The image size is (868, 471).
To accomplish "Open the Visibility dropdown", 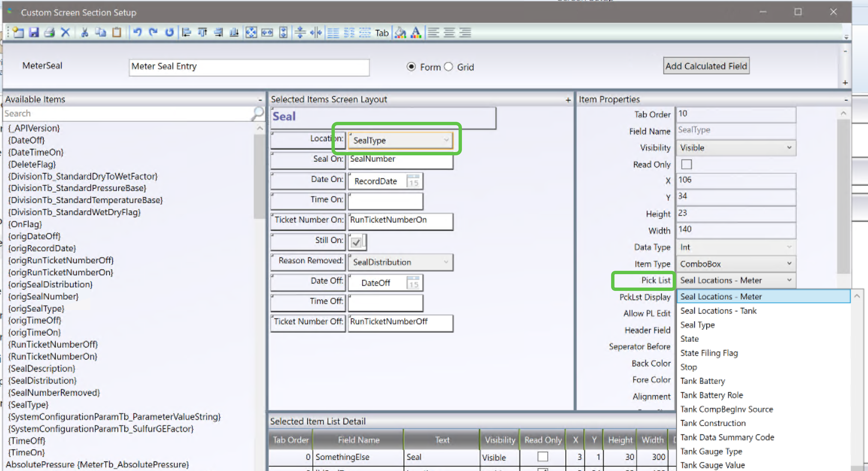I will 789,148.
